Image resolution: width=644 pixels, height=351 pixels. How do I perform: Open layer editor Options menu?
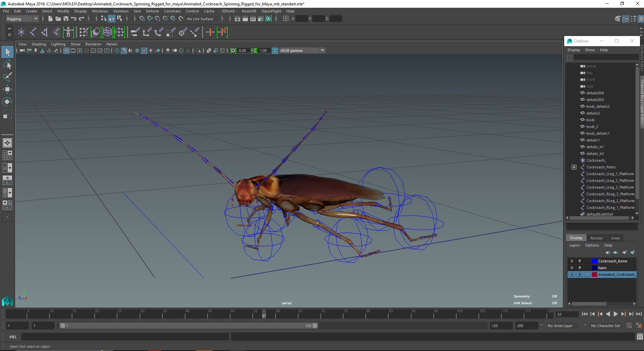592,245
